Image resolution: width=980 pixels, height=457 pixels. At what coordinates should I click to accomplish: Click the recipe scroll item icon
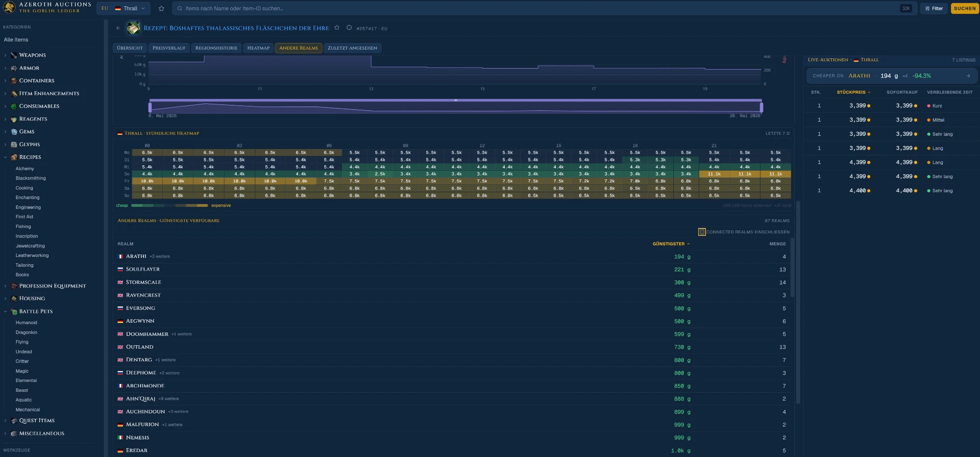tap(133, 28)
